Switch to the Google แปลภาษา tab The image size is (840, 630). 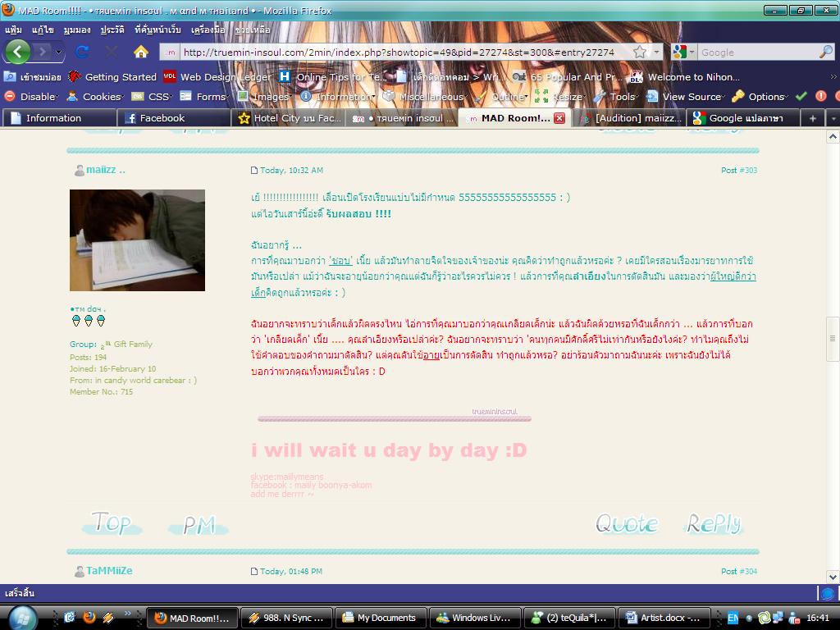click(743, 118)
